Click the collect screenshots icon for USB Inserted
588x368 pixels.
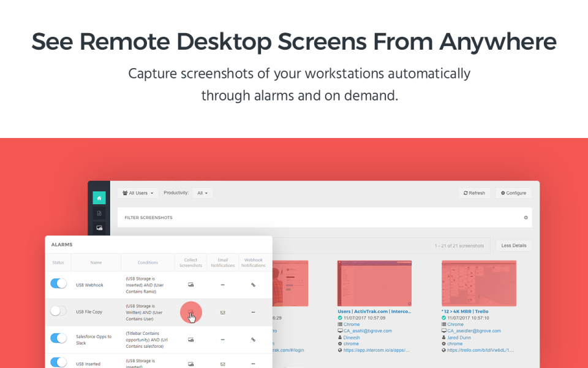click(x=190, y=364)
